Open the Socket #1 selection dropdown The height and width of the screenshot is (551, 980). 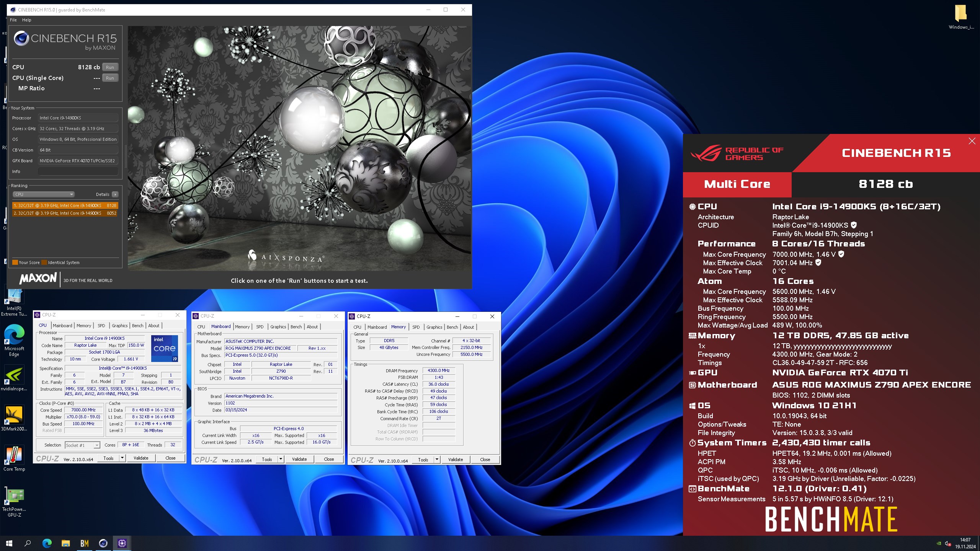[x=82, y=445]
